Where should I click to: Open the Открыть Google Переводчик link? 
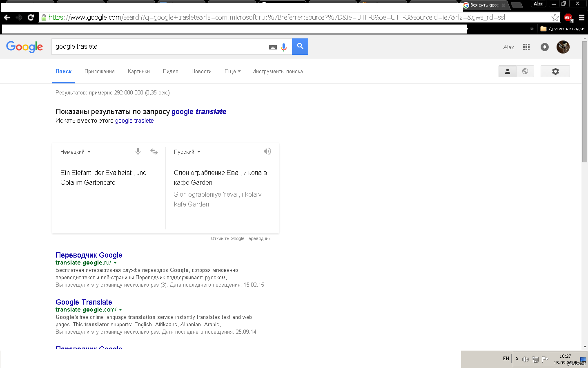coord(241,238)
